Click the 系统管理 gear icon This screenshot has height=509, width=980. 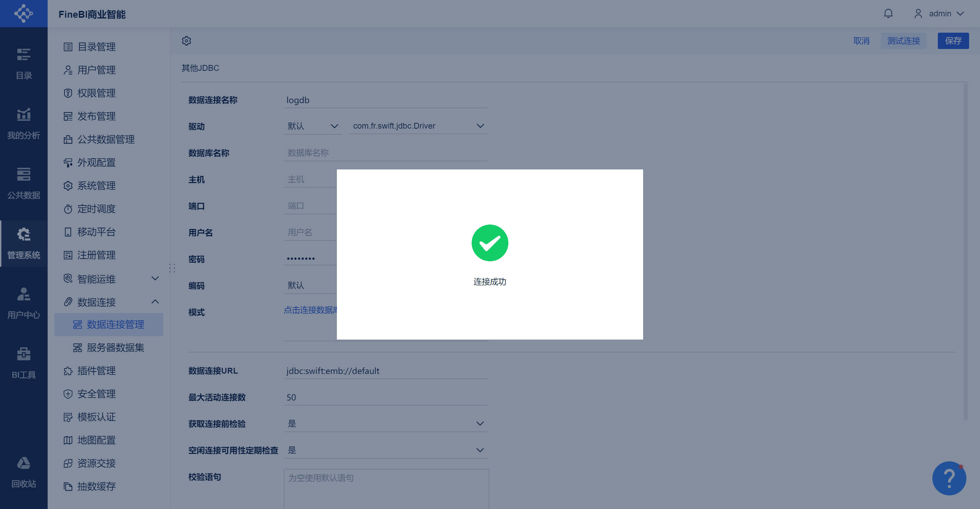pos(68,186)
